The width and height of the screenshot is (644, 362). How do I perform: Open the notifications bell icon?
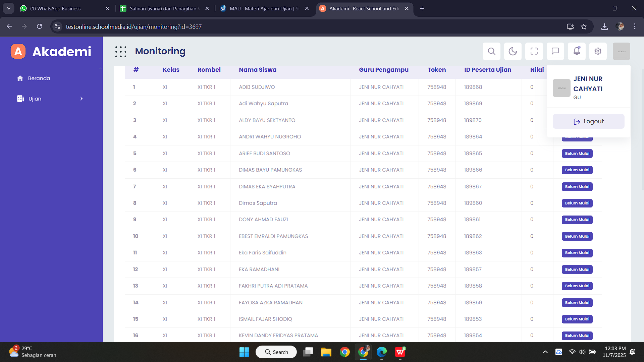click(577, 51)
